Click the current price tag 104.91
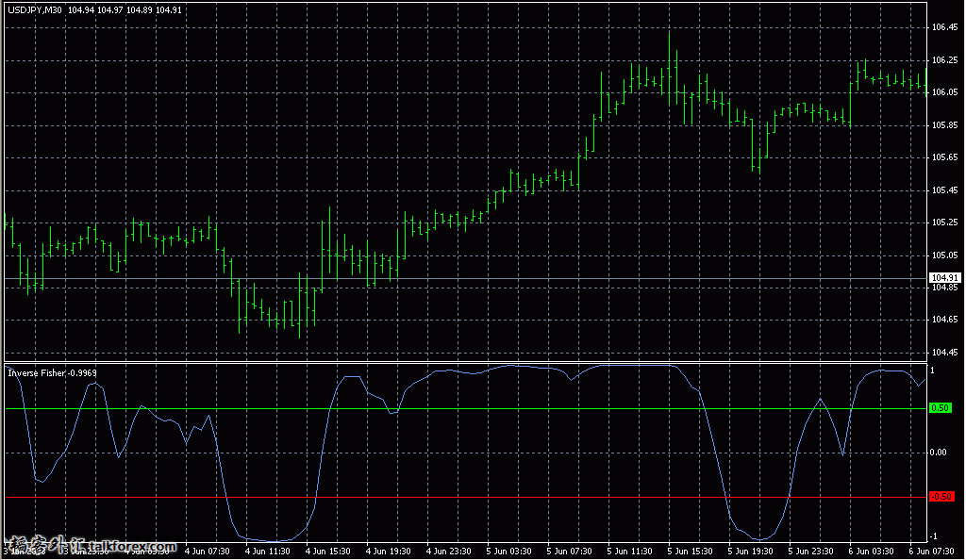966x560 pixels. (943, 278)
